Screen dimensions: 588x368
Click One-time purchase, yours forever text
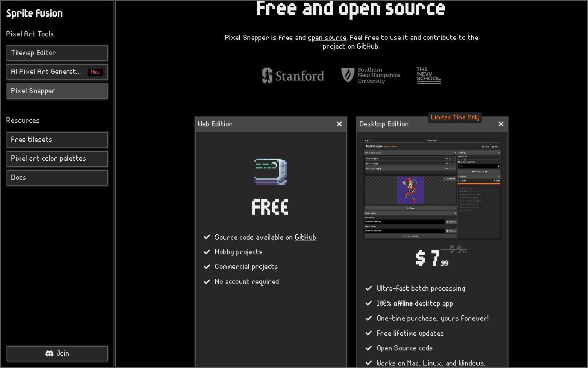tap(432, 318)
